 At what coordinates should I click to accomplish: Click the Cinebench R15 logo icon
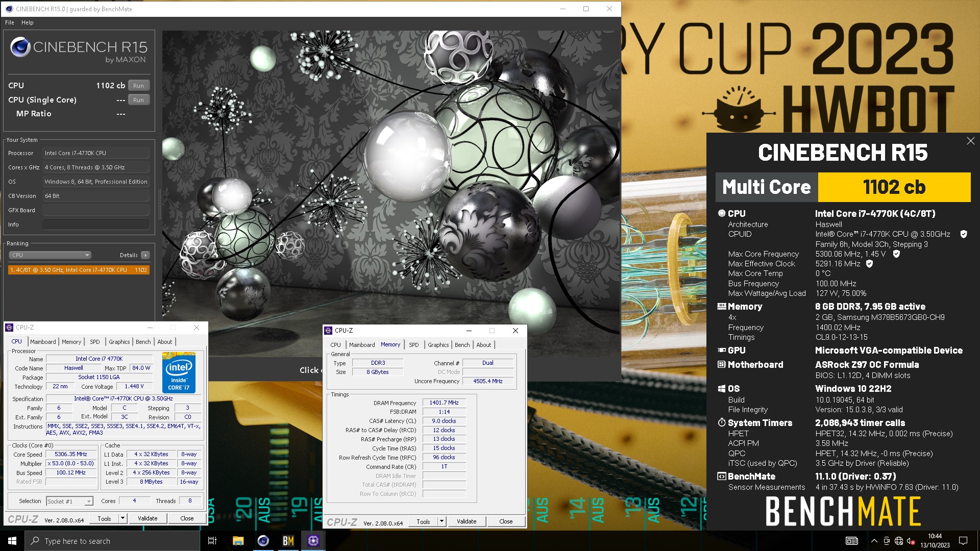click(x=20, y=47)
